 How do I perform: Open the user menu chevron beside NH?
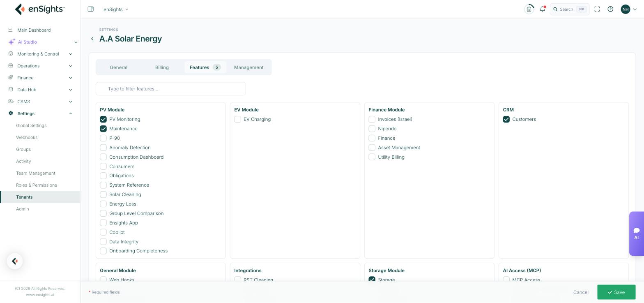pyautogui.click(x=635, y=9)
